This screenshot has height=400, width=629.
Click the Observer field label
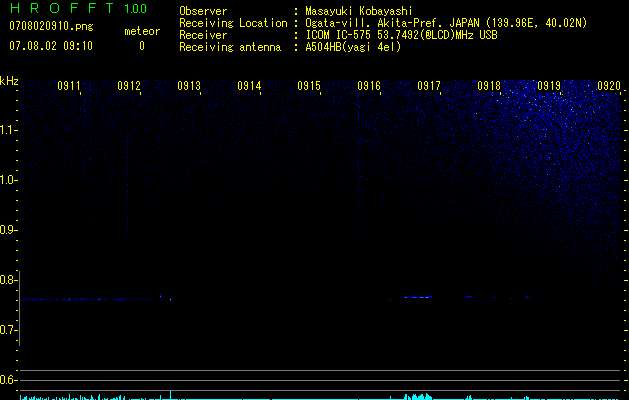[x=203, y=11]
